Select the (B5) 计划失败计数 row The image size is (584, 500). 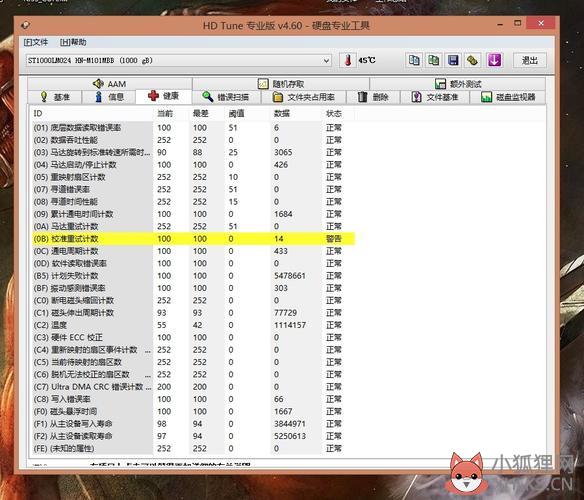coord(193,276)
